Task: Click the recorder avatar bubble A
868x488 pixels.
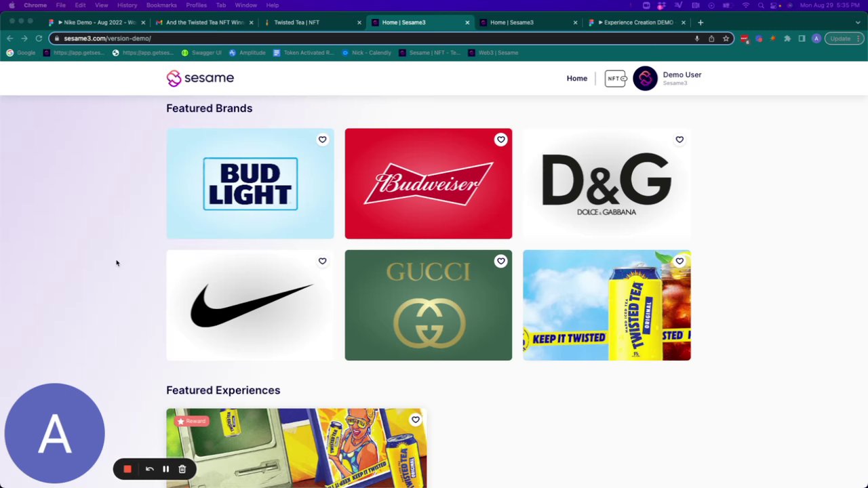Action: coord(54,434)
